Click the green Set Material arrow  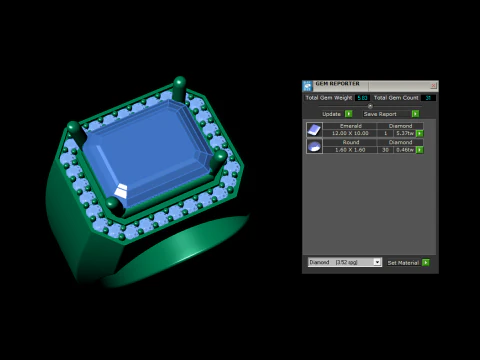[426, 263]
